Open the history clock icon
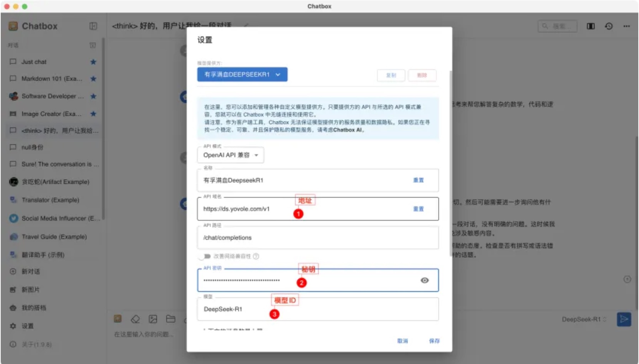Image resolution: width=639 pixels, height=364 pixels. click(x=609, y=26)
